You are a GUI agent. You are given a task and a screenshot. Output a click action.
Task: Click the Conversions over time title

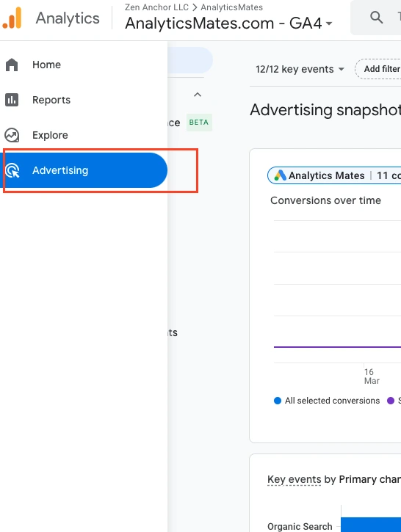click(x=325, y=200)
